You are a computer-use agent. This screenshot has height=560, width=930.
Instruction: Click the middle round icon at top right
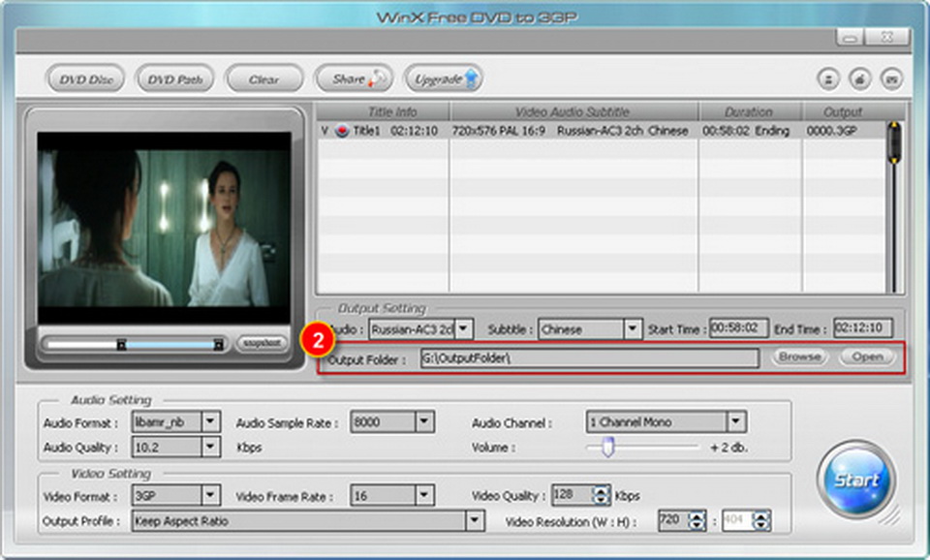860,79
